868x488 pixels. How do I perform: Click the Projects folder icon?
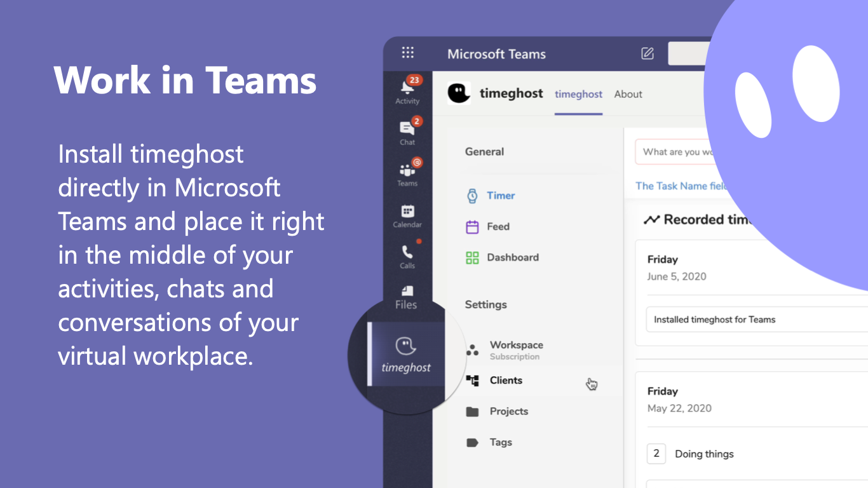coord(472,412)
